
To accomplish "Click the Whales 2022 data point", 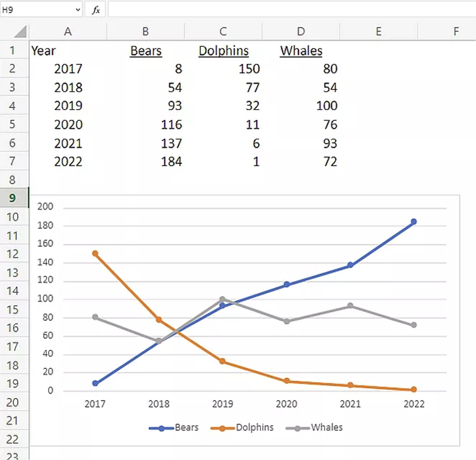I will tap(414, 325).
